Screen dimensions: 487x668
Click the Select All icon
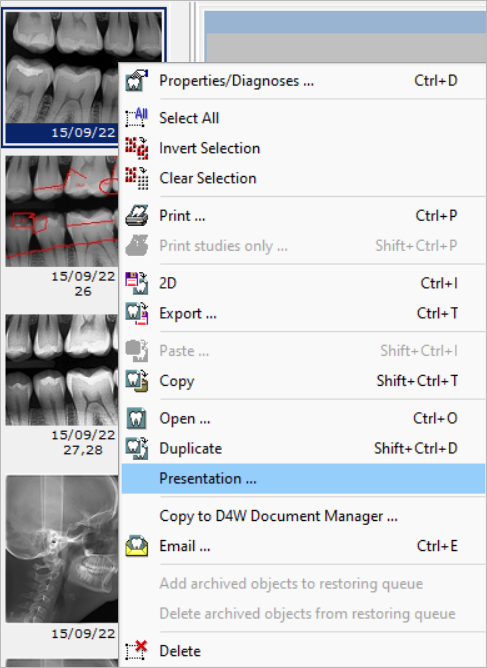tap(137, 118)
